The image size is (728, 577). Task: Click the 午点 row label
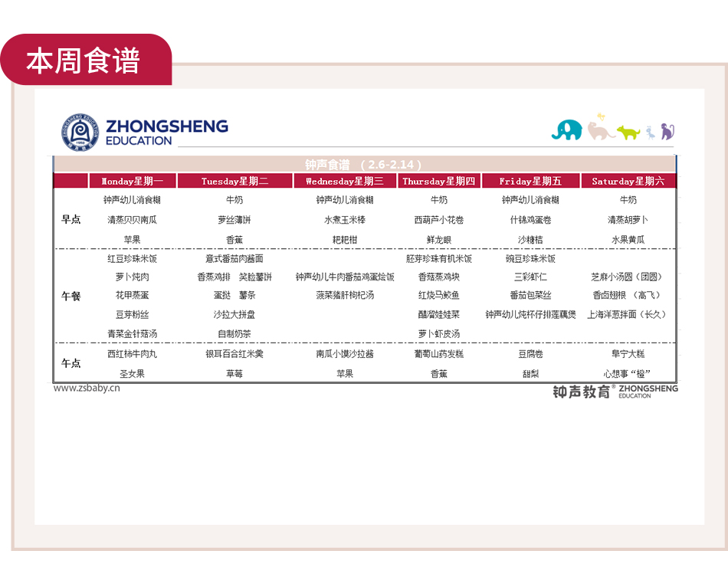[71, 363]
